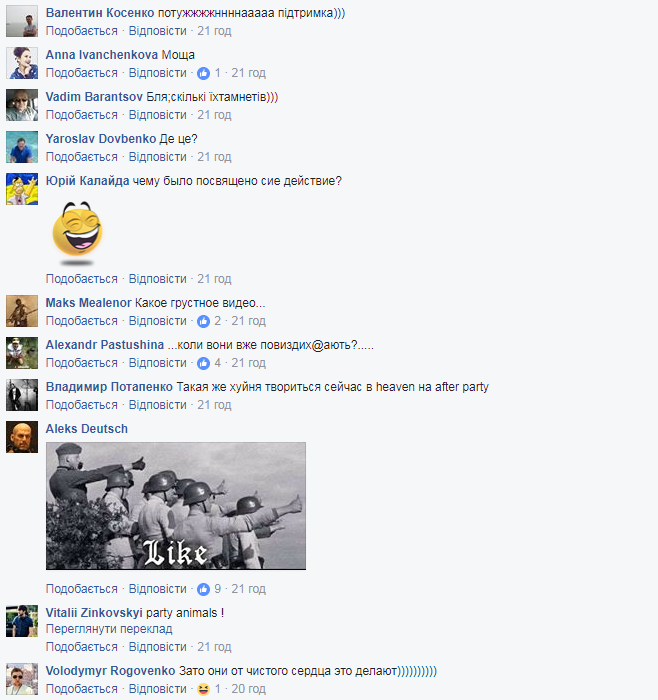The image size is (658, 700).
Task: Click laughing reaction icon on Volodymyr Rogovenko's comment
Action: [x=203, y=689]
